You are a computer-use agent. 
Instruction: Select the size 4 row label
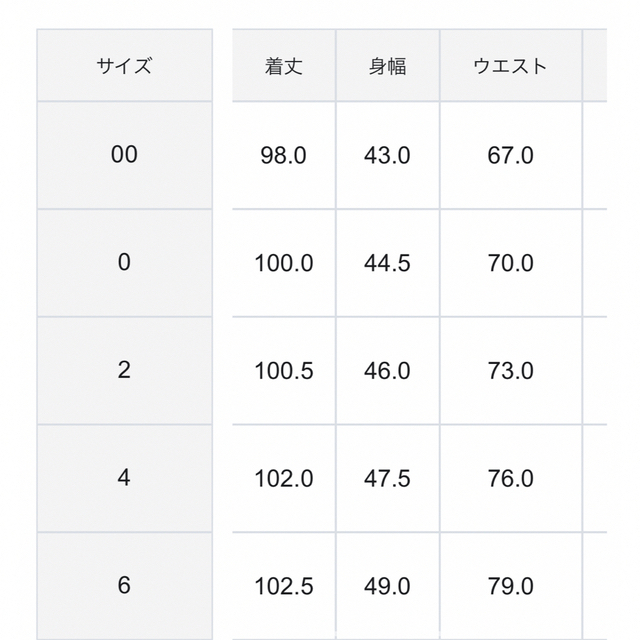click(x=124, y=478)
